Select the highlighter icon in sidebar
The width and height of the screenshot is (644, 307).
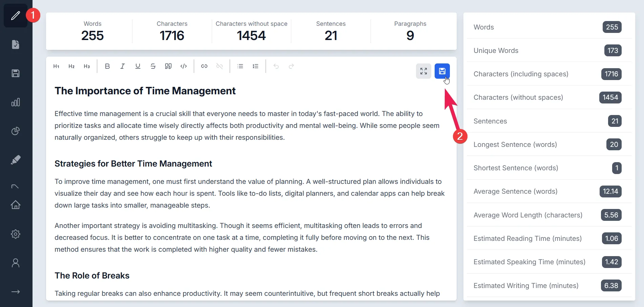[16, 160]
